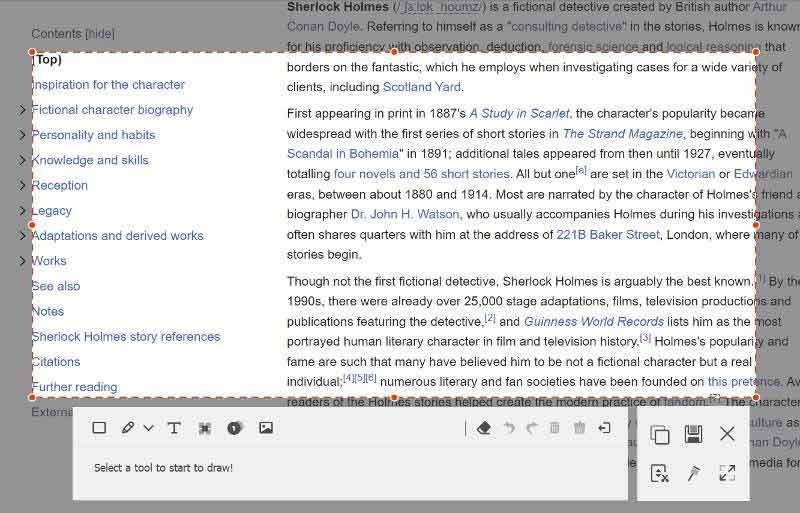The width and height of the screenshot is (800, 513).
Task: Hide the Contents sidebar via [hide]
Action: 100,34
